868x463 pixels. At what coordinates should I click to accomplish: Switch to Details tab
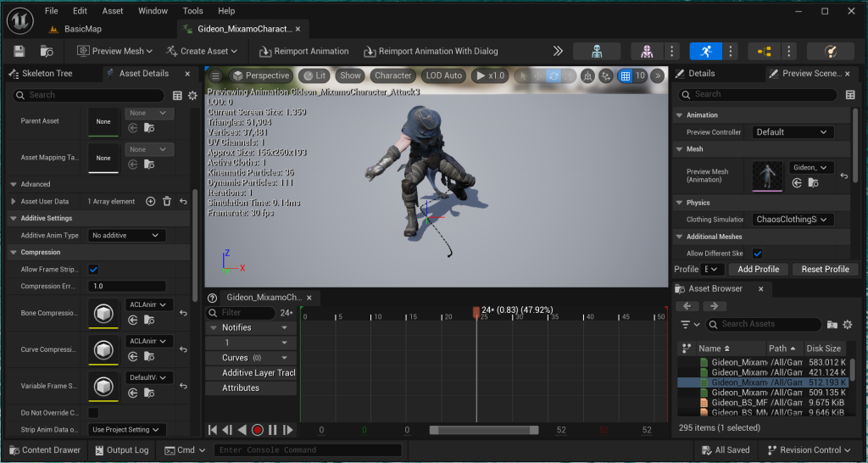[701, 74]
